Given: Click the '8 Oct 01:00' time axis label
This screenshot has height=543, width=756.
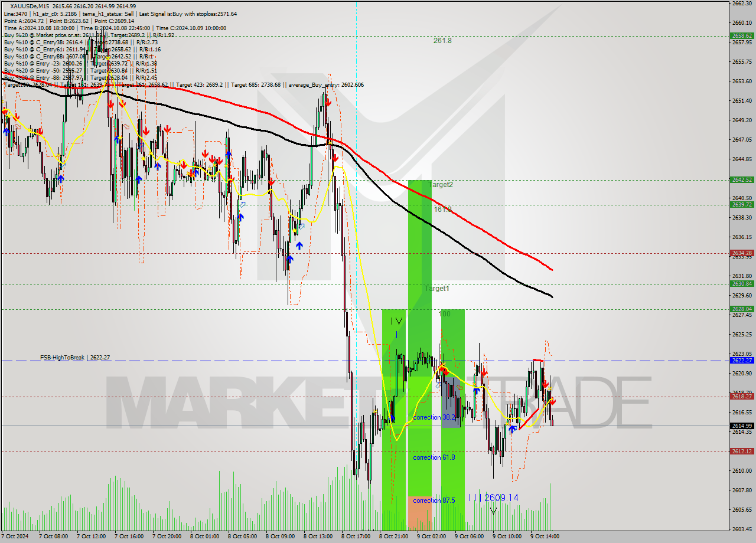Looking at the screenshot, I should (205, 537).
